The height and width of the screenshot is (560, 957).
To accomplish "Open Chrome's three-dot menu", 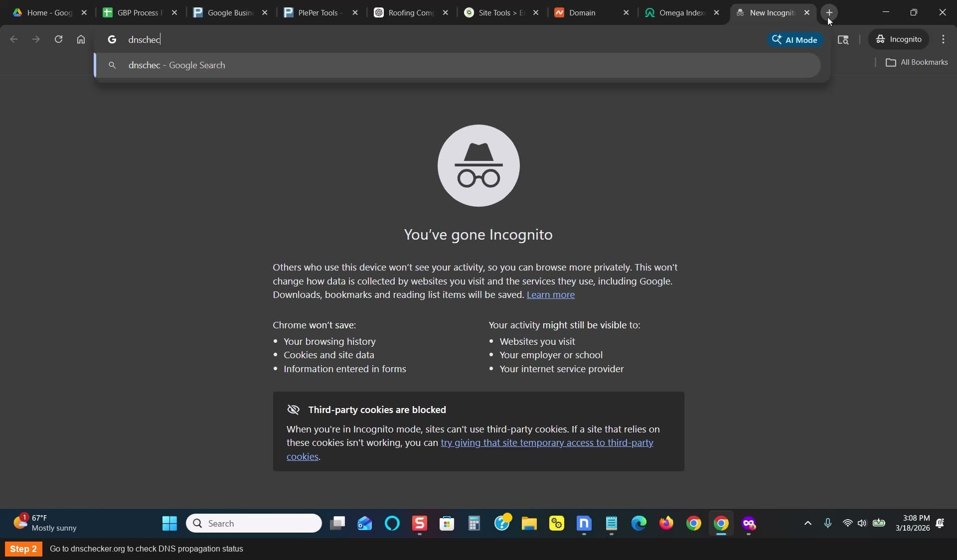I will 943,39.
